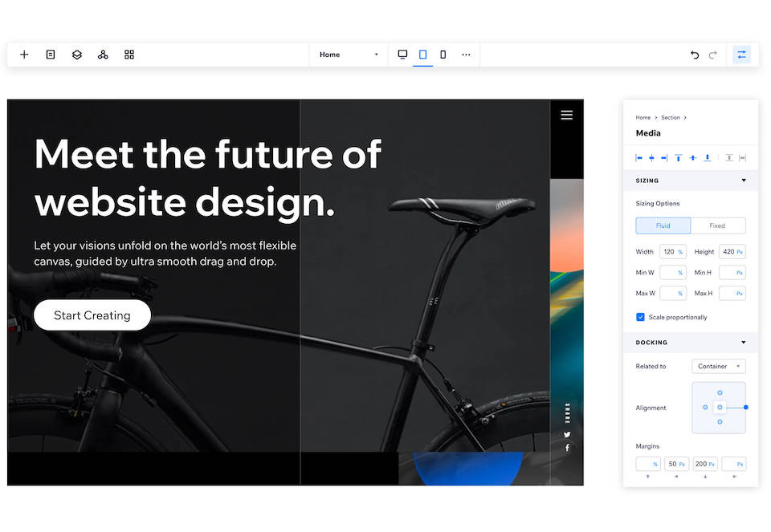Click the Facebook icon on canvas

[x=567, y=448]
